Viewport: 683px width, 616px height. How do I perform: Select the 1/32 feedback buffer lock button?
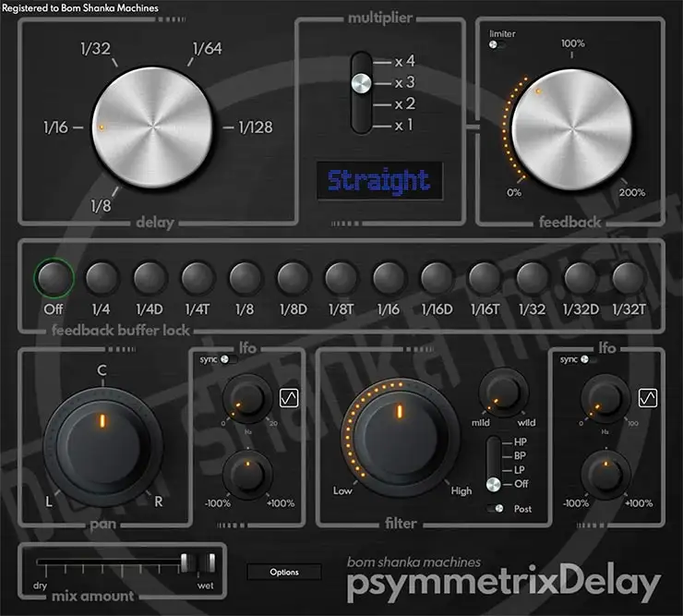coord(533,278)
